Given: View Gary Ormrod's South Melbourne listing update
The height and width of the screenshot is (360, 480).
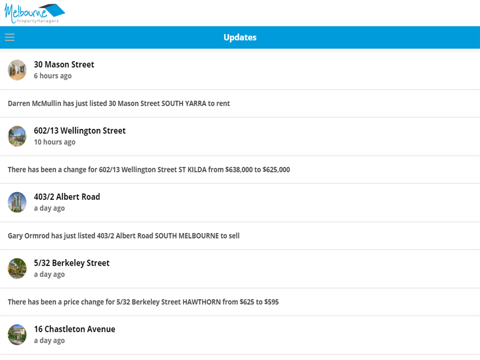Looking at the screenshot, I should click(x=124, y=236).
